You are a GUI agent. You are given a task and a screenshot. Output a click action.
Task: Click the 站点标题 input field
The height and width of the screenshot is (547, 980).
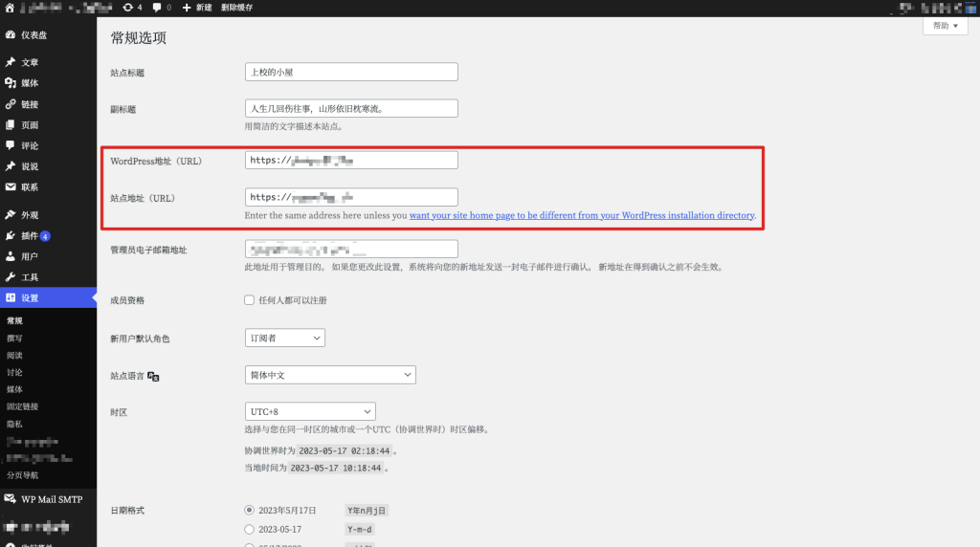(x=351, y=72)
